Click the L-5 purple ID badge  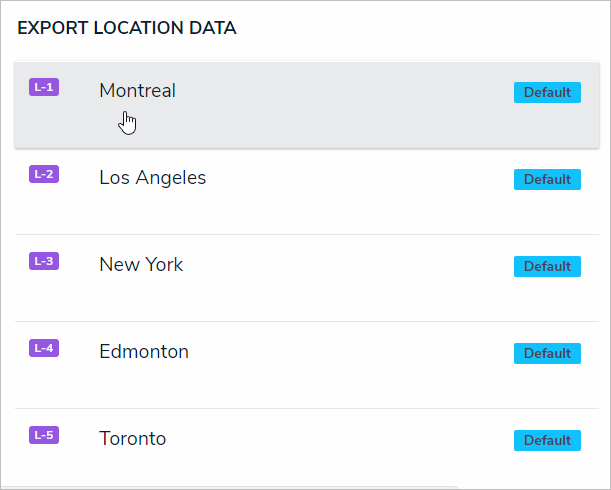click(x=44, y=435)
